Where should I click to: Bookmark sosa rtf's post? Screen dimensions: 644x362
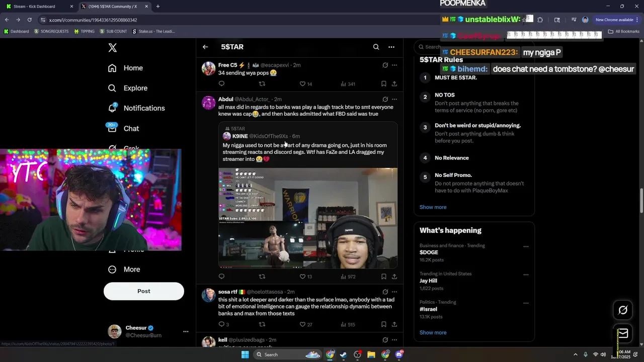click(383, 324)
